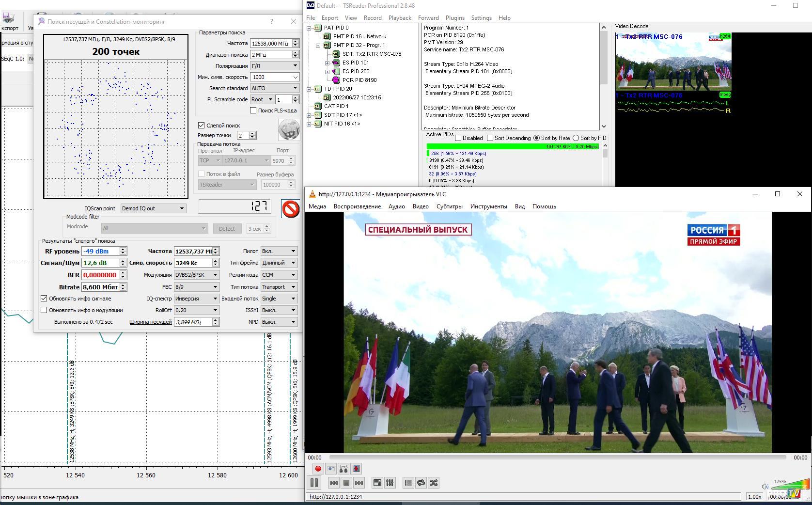The image size is (812, 505).
Task: Toggle VLC fullscreen icon
Action: [377, 483]
